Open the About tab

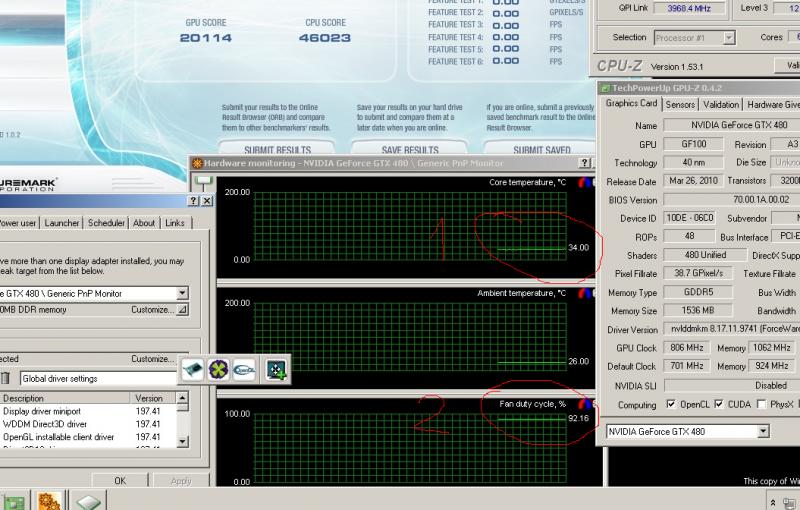coord(144,223)
